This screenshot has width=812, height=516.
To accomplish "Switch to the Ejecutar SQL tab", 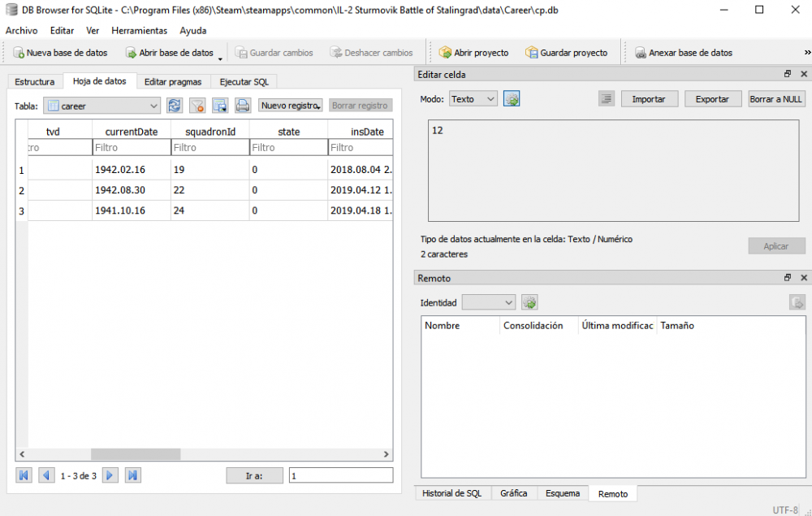I will (x=244, y=82).
